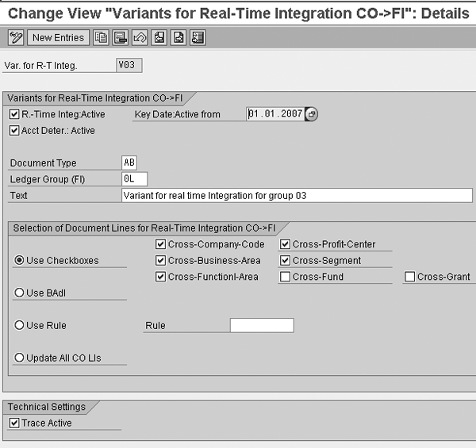The width and height of the screenshot is (476, 448).
Task: Select the Use Rule radio button
Action: pyautogui.click(x=19, y=325)
